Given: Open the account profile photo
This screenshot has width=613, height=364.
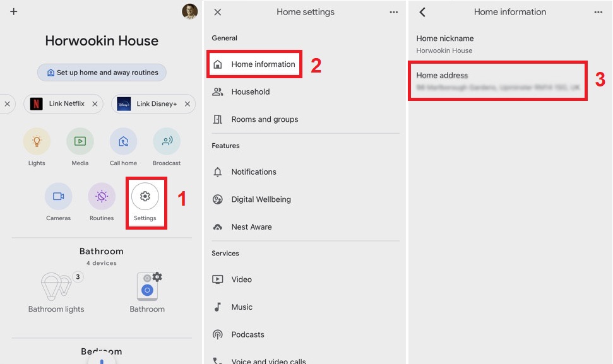Looking at the screenshot, I should click(189, 11).
